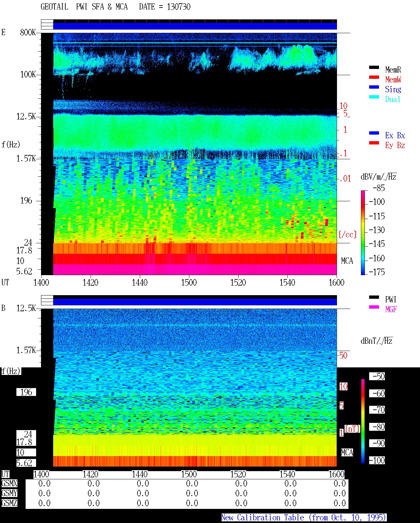This screenshot has height=523, width=420.
Task: Select the red [/cc] density unit label
Action: [x=347, y=234]
